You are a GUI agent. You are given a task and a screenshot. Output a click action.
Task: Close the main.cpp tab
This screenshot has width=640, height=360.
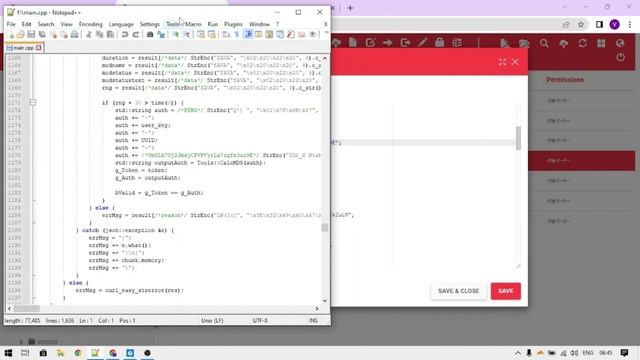(38, 48)
